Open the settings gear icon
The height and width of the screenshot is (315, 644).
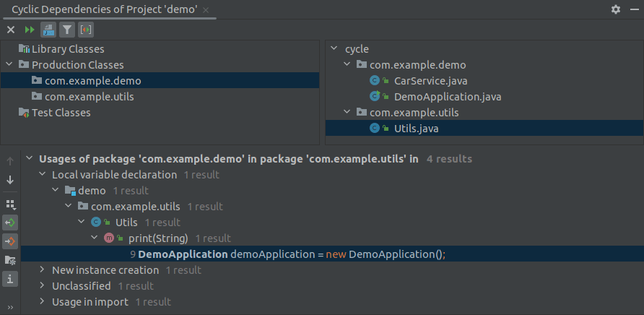coord(616,9)
